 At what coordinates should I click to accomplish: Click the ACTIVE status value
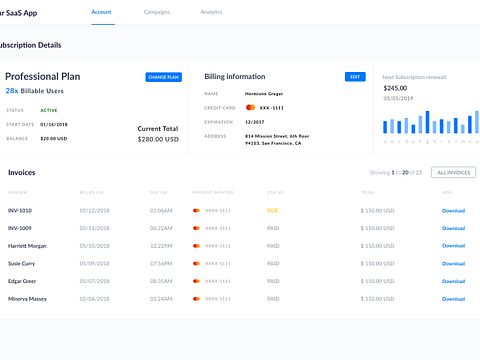49,110
